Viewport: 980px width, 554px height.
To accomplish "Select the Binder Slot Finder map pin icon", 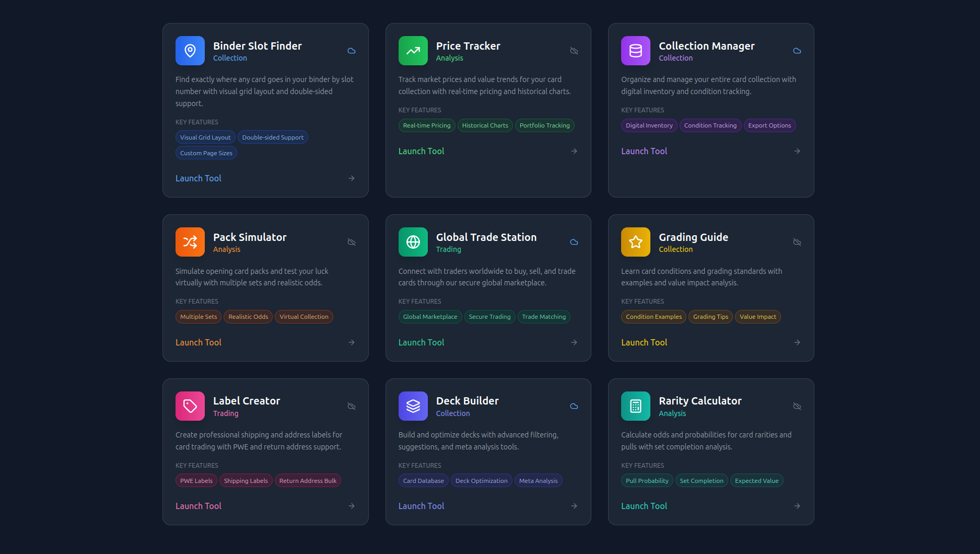I will tap(190, 51).
